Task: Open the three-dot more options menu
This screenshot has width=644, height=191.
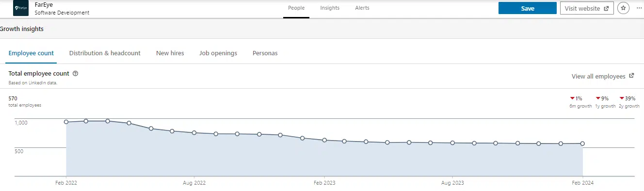Action: 639,8
